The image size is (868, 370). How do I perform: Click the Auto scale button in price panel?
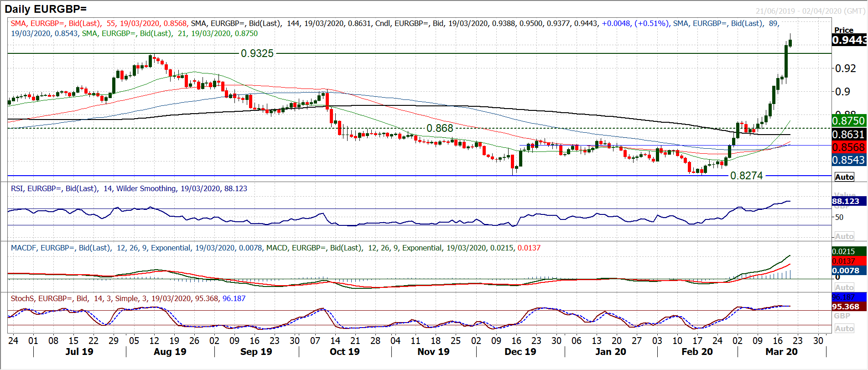click(x=844, y=177)
